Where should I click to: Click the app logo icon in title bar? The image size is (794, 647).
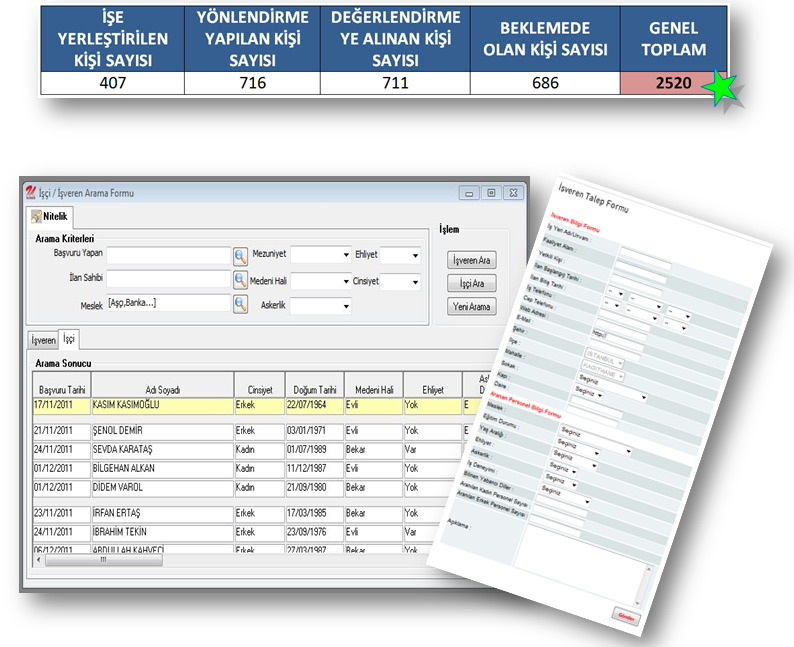[31, 193]
